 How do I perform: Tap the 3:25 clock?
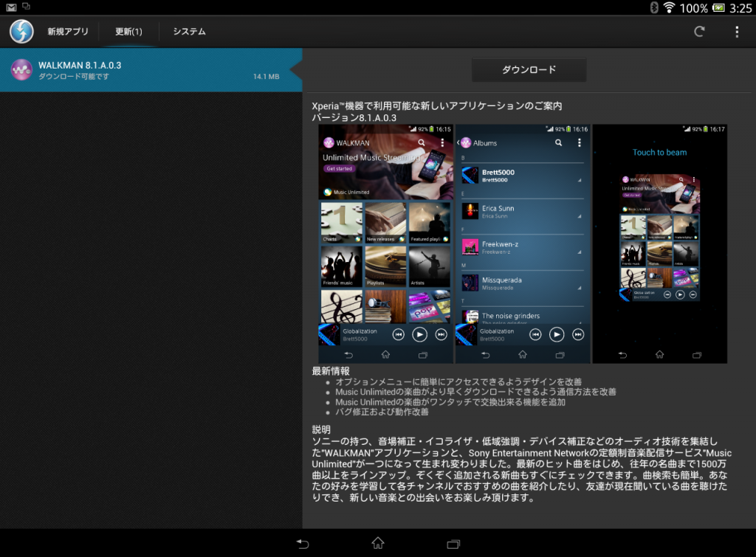coord(740,7)
